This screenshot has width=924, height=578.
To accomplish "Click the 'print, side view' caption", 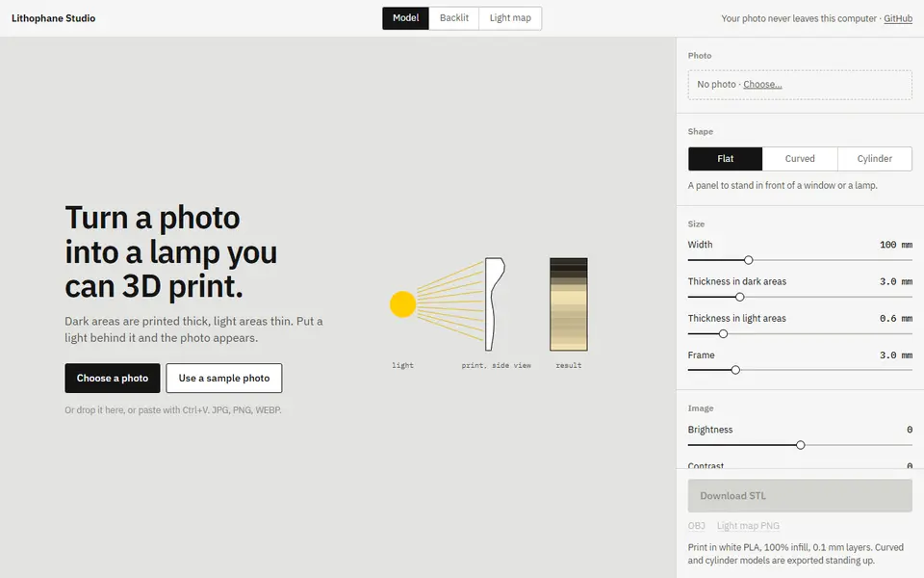I will (497, 366).
